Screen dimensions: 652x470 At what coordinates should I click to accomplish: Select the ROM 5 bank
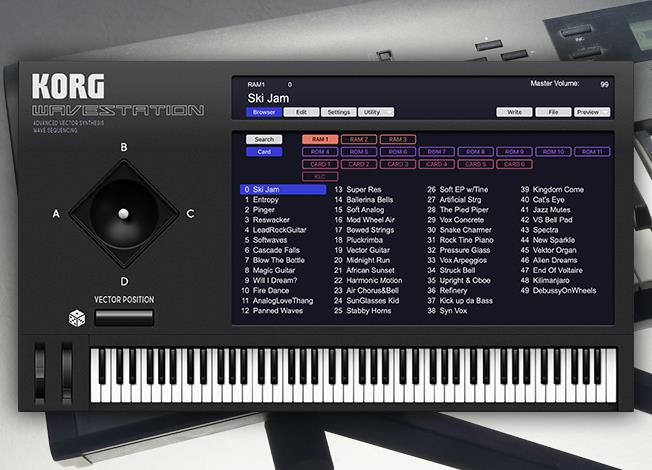(x=359, y=152)
